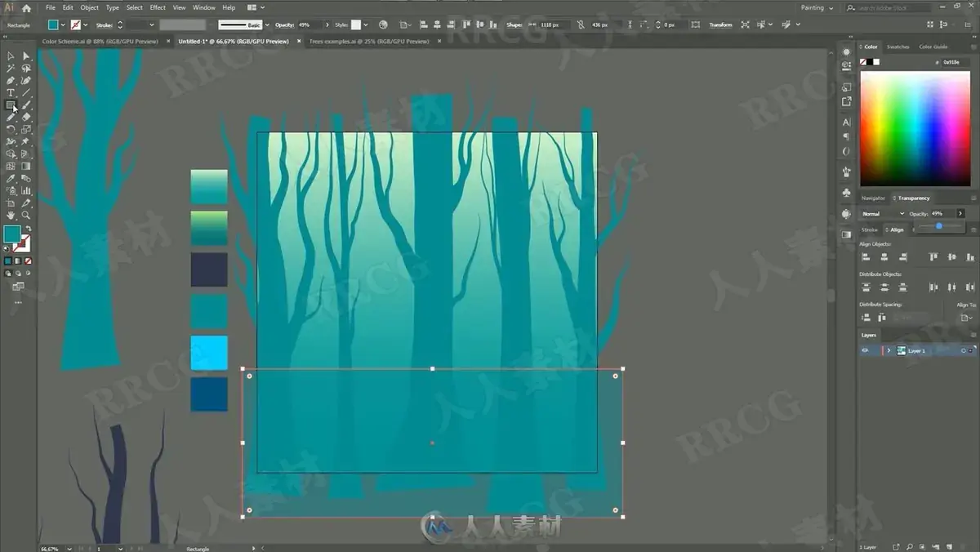980x552 pixels.
Task: Open graphic Style dropdown
Action: coord(365,24)
